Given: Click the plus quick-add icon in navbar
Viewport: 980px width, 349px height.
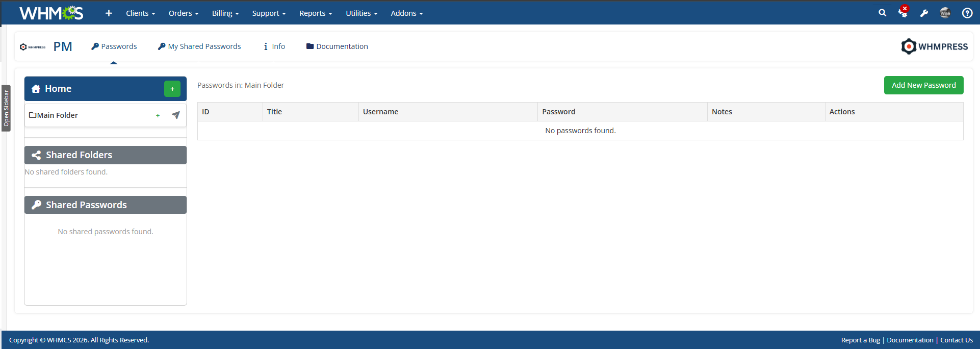Looking at the screenshot, I should [x=109, y=13].
